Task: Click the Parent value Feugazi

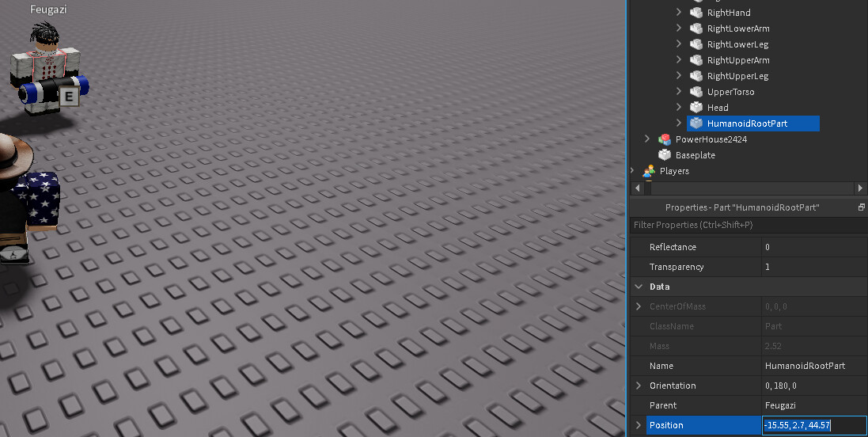Action: point(814,405)
